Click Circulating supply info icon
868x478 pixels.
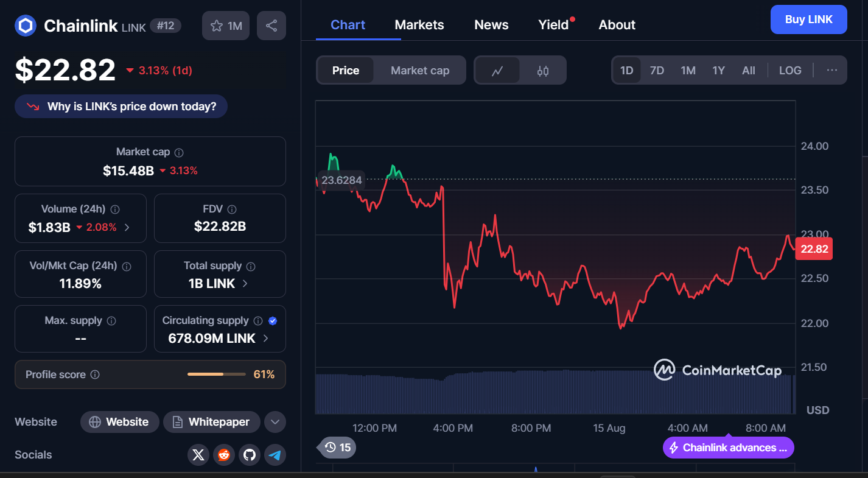[x=258, y=321]
